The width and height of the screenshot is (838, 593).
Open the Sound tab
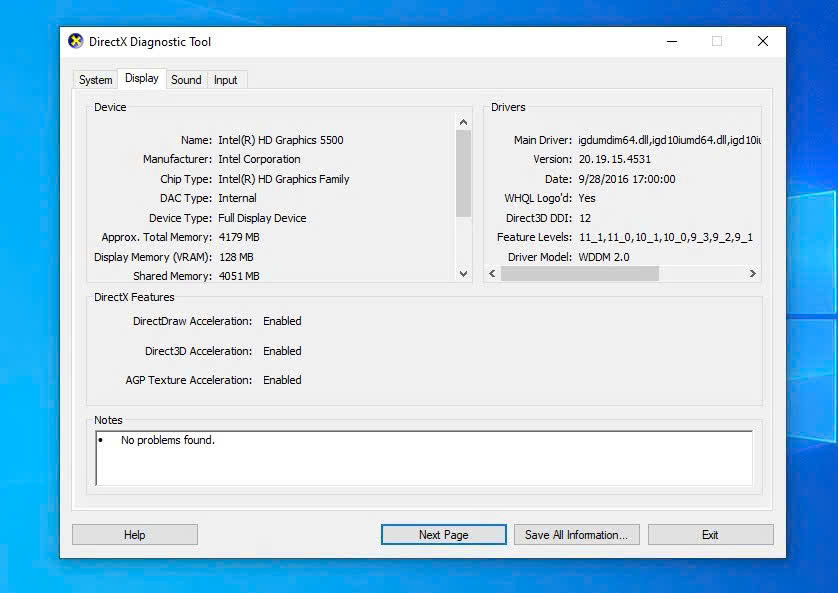[186, 80]
